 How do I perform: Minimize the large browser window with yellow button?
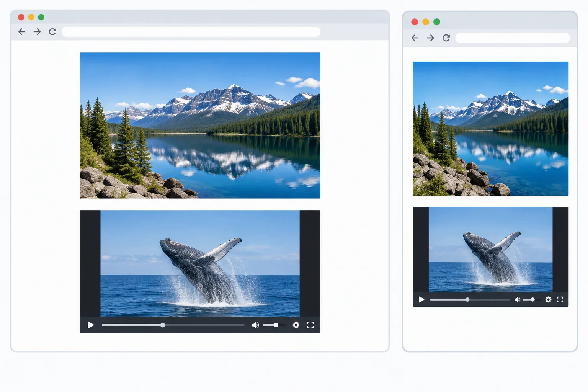pyautogui.click(x=31, y=17)
